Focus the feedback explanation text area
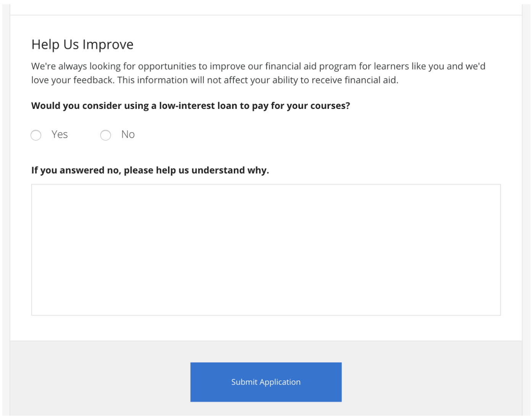Image resolution: width=532 pixels, height=418 pixels. tap(266, 250)
